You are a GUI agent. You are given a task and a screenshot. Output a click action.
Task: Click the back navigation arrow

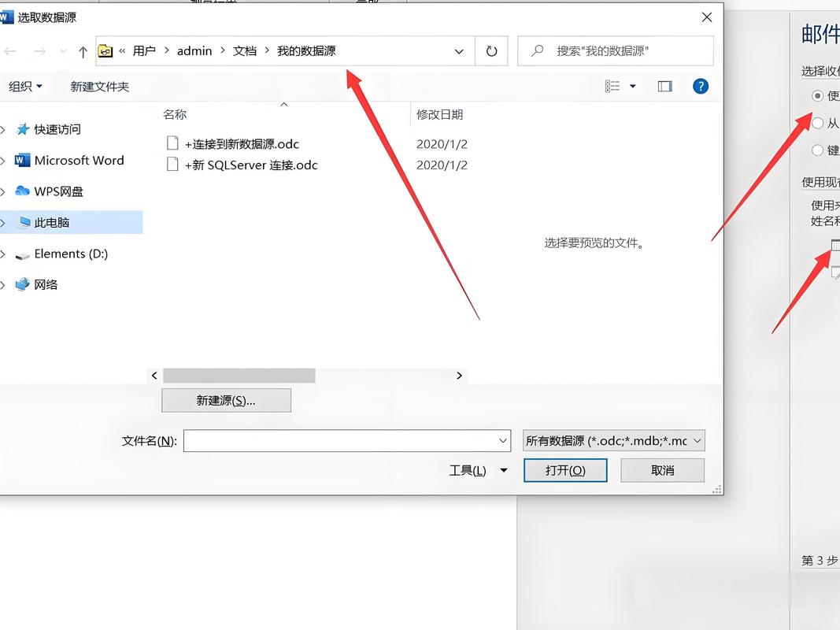coord(10,51)
